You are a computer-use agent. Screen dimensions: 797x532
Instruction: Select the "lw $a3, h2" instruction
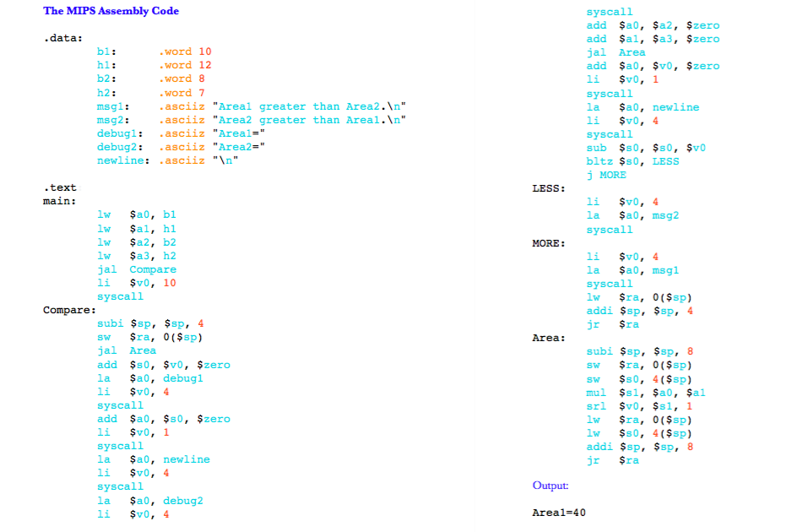[x=137, y=256]
